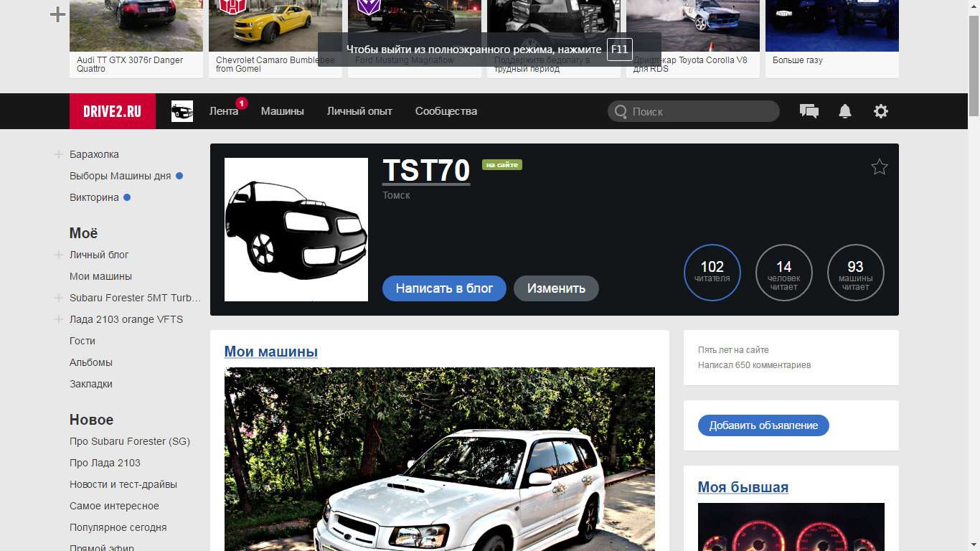Click the Добавить объявление button
This screenshot has height=551, width=980.
(763, 425)
